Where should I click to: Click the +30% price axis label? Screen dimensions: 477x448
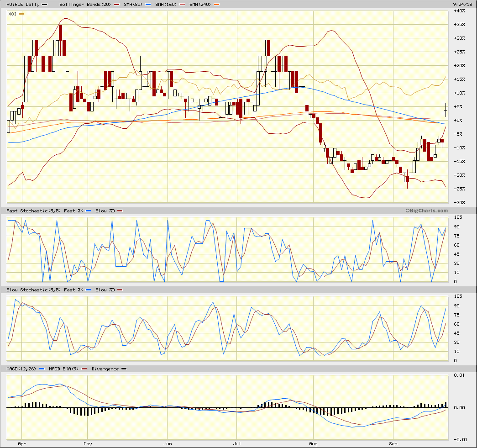[x=459, y=38]
